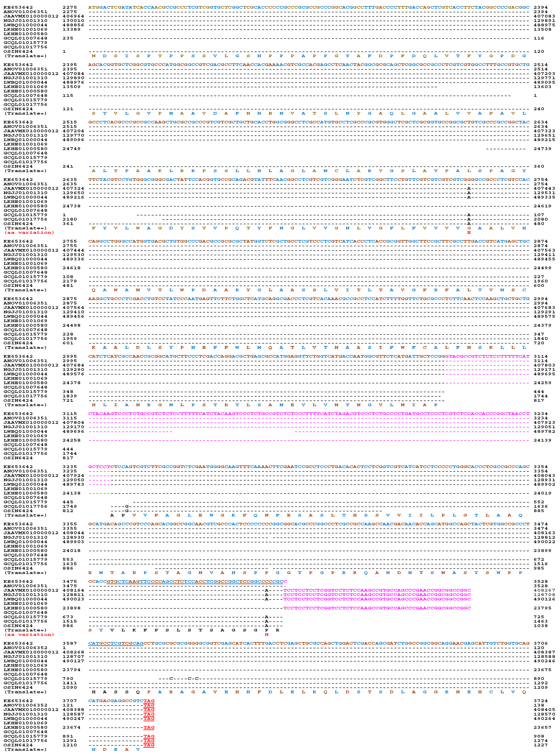Select the (Translate=) label below OSIN6424 row 1210
The height and width of the screenshot is (755, 560).
[x=25, y=749]
